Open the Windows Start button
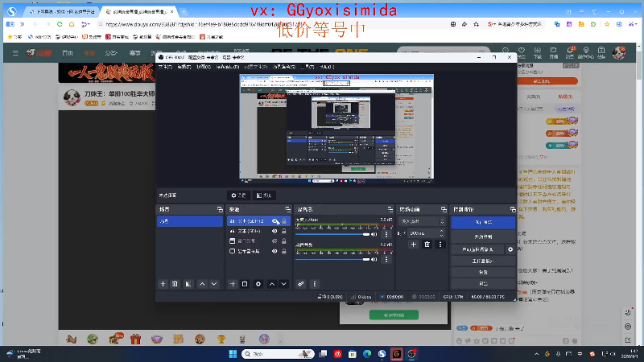 (233, 354)
